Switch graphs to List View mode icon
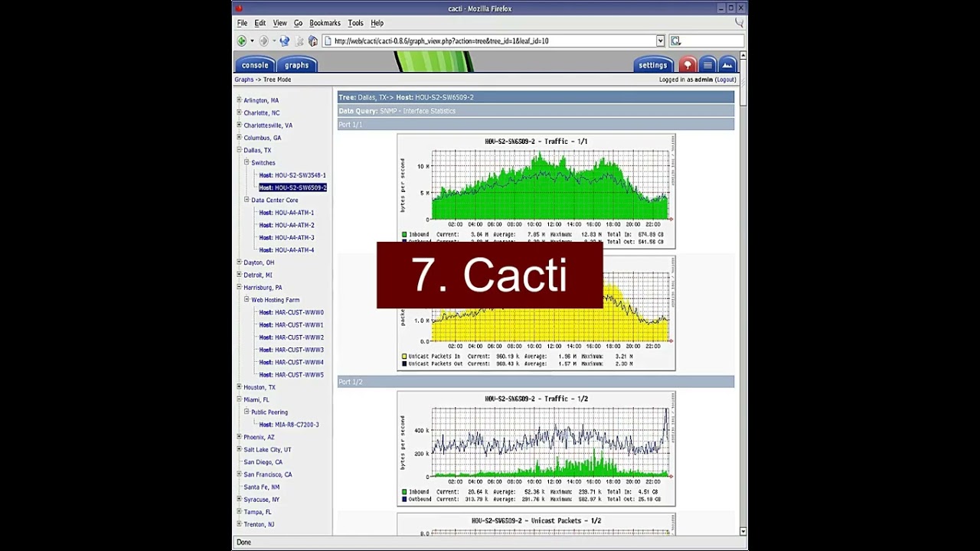 coord(707,65)
